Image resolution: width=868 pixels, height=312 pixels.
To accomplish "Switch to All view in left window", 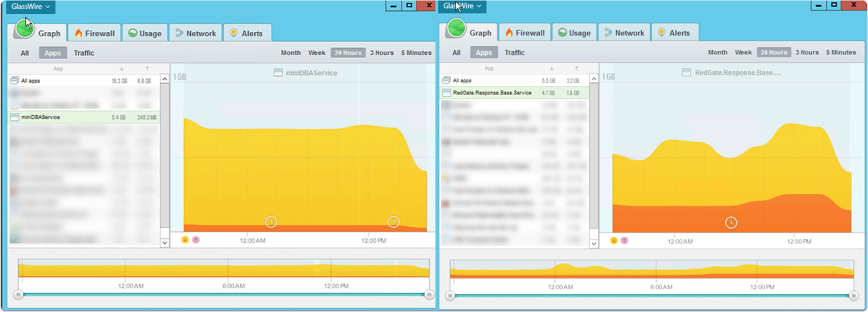I will [25, 53].
